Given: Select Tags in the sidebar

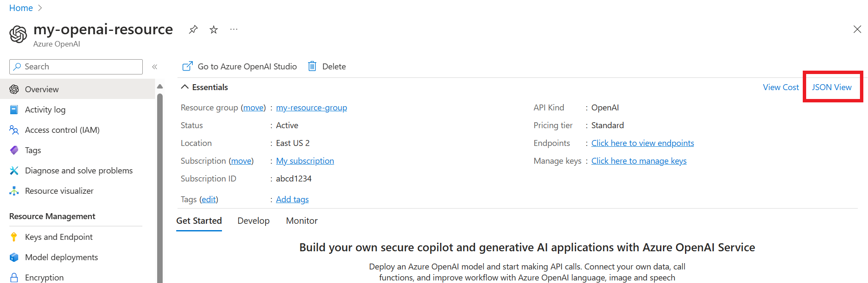Looking at the screenshot, I should (x=33, y=150).
